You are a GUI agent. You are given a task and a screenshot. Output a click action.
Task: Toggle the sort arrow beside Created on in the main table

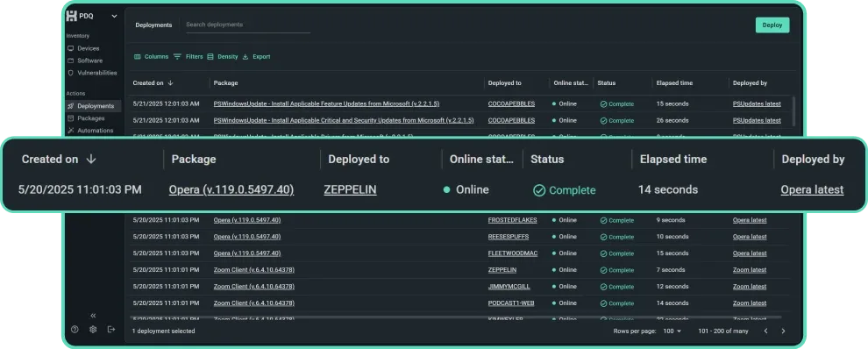click(x=170, y=83)
